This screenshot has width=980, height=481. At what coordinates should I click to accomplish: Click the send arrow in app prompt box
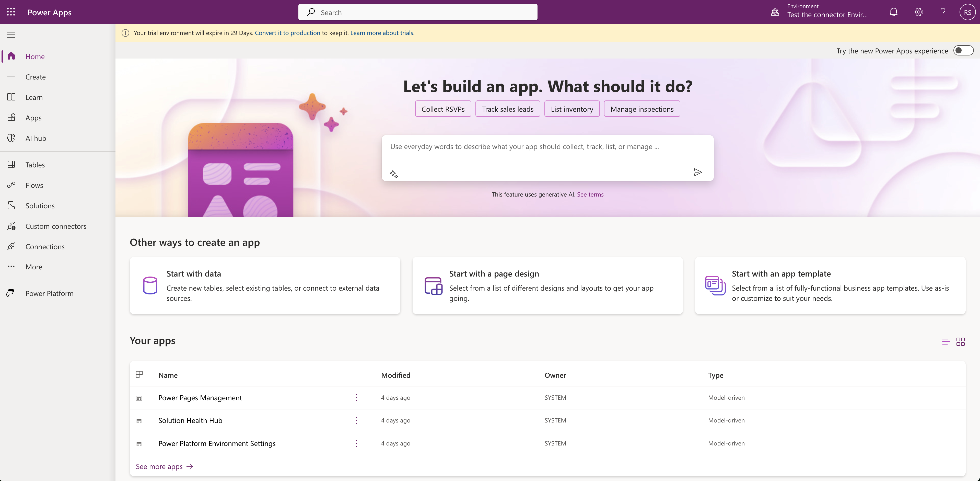(x=697, y=172)
